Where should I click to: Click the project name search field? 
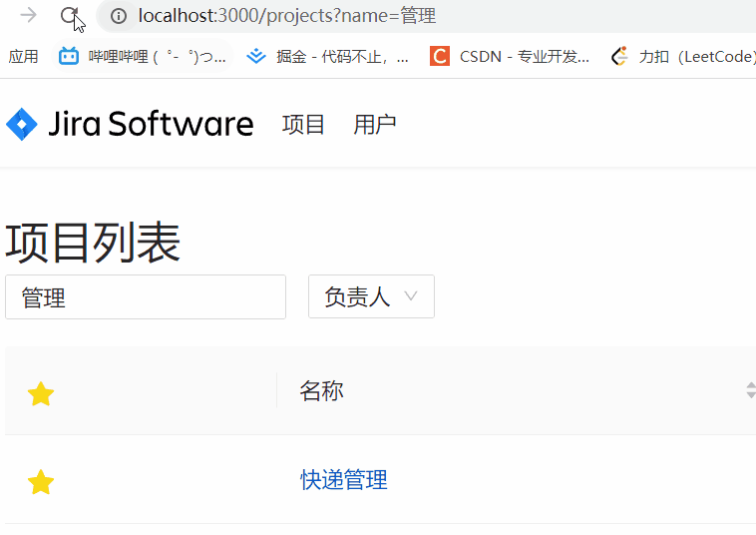[146, 297]
